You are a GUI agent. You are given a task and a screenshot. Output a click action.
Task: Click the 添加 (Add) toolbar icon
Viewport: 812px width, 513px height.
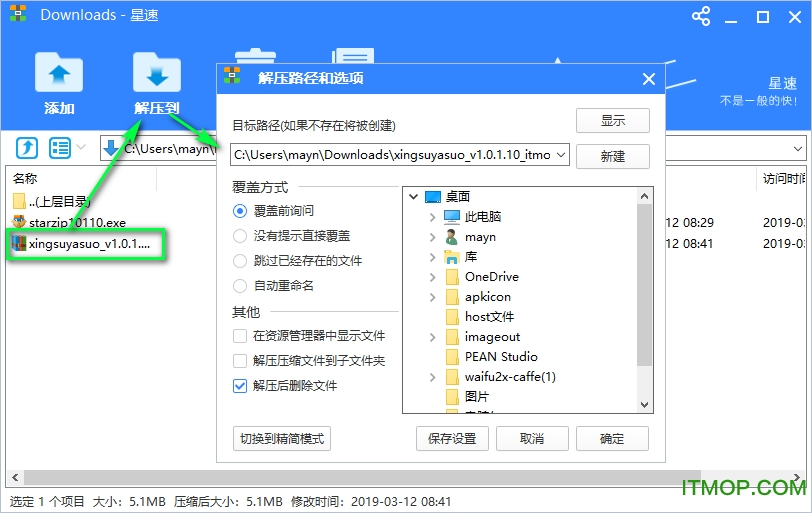point(59,74)
